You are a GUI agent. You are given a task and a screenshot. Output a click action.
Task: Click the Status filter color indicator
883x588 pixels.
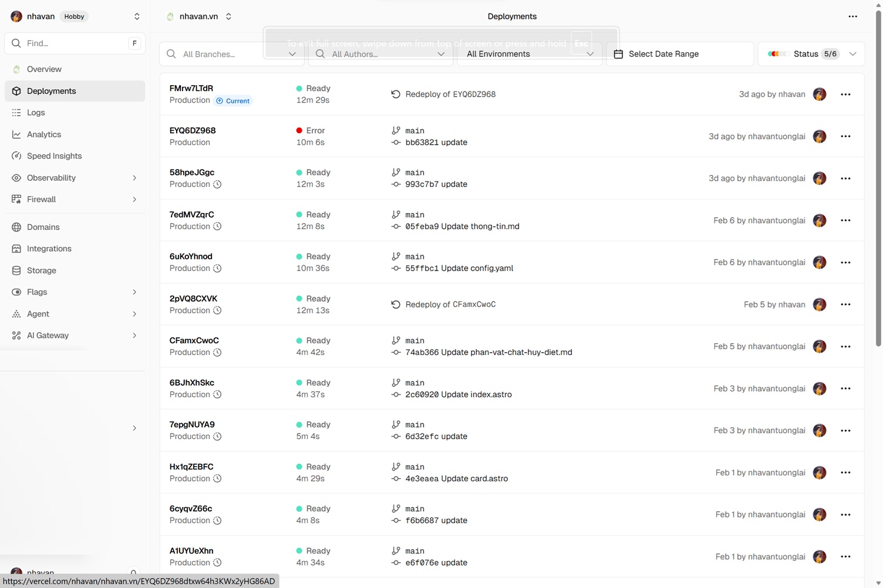pyautogui.click(x=778, y=53)
